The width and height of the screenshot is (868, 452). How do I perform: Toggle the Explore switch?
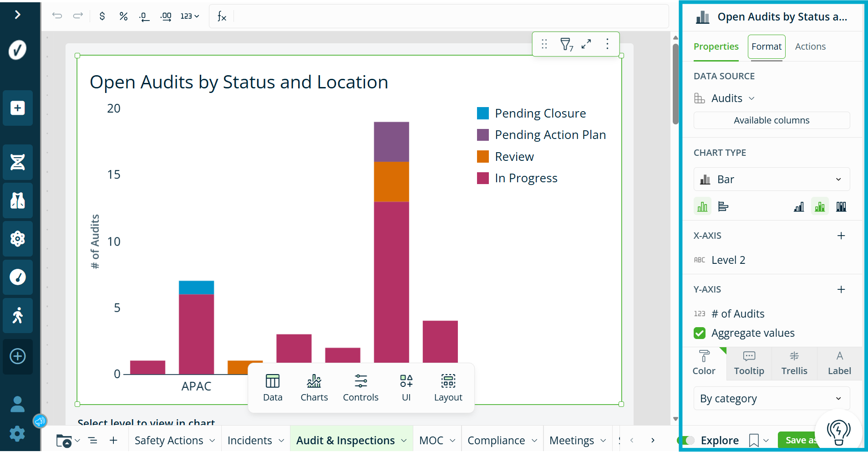pos(687,440)
